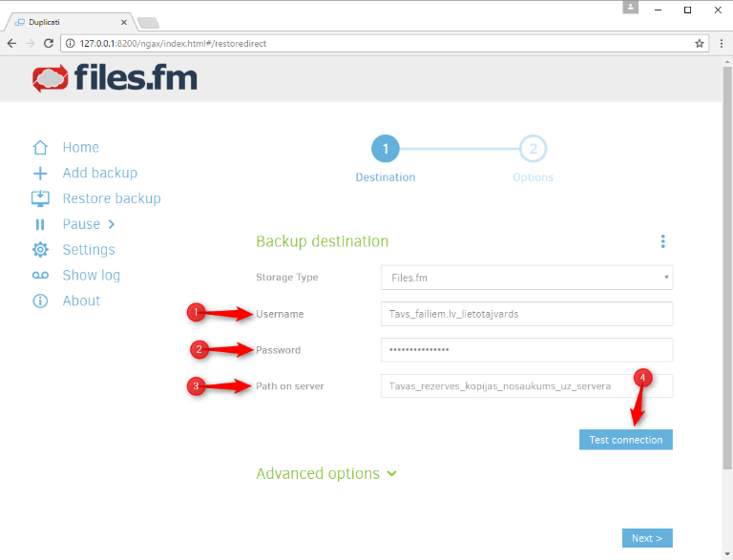Click the Show log tape icon
The height and width of the screenshot is (560, 733).
[40, 276]
